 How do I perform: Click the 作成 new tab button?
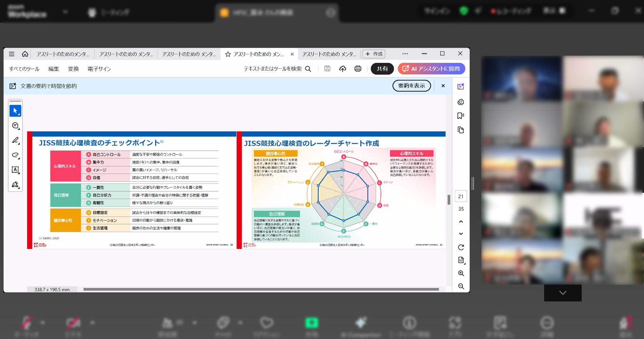pyautogui.click(x=374, y=54)
